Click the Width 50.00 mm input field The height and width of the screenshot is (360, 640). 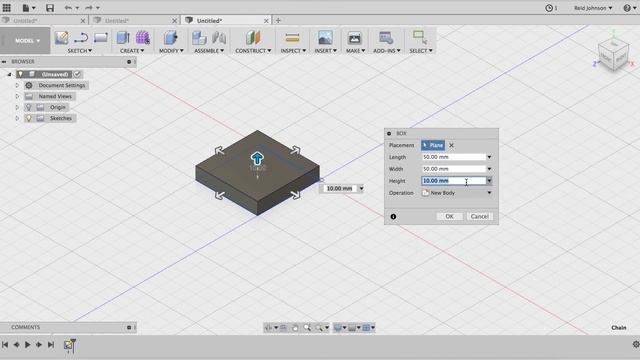[453, 169]
